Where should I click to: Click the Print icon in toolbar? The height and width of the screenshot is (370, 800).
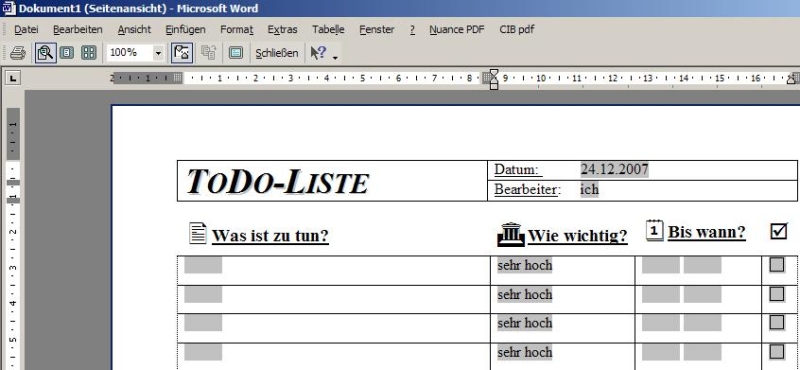pyautogui.click(x=18, y=53)
